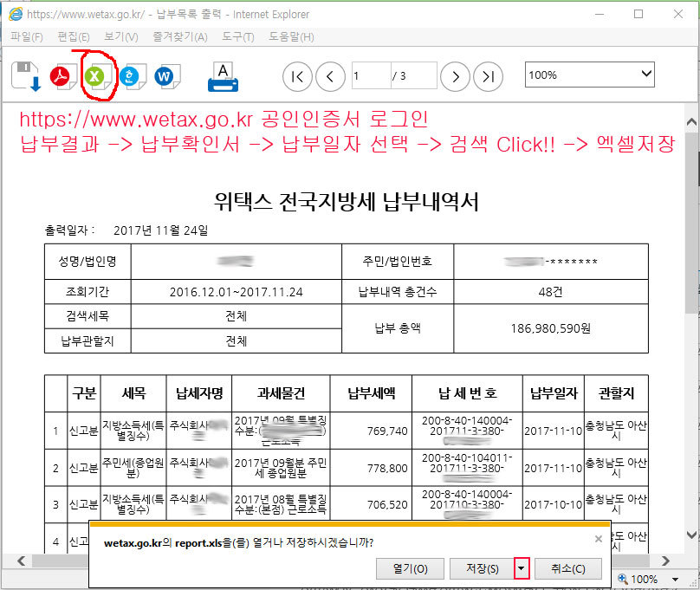Click the vertical scrollbar up arrow
700x590 pixels.
tap(691, 121)
